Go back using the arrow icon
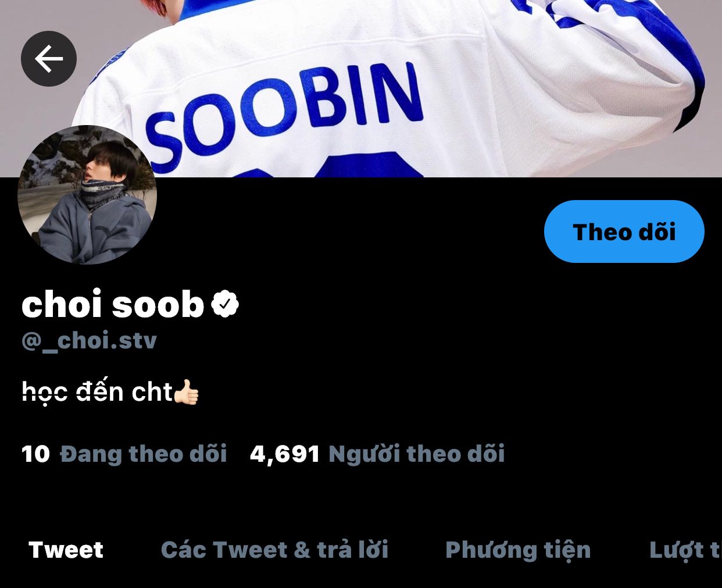 click(49, 59)
